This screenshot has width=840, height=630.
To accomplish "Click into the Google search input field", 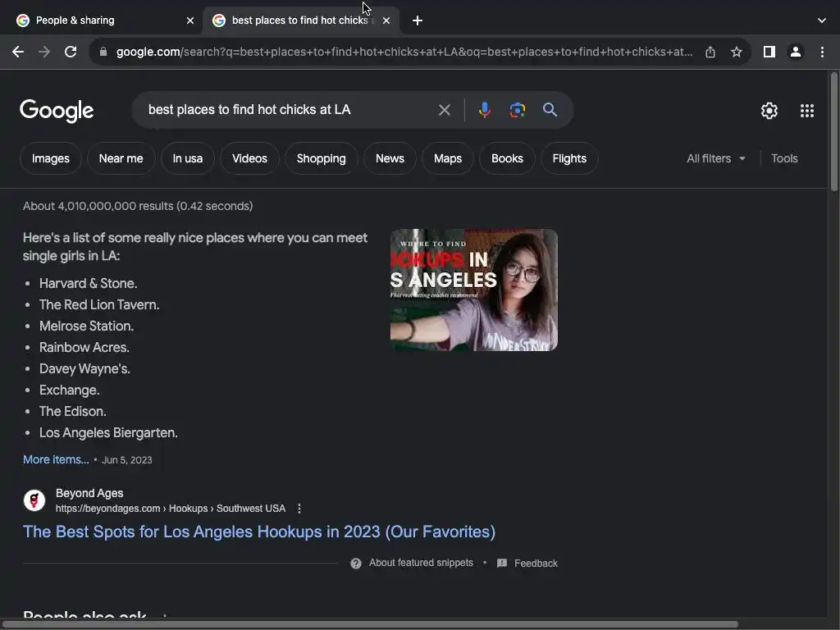I will click(290, 110).
